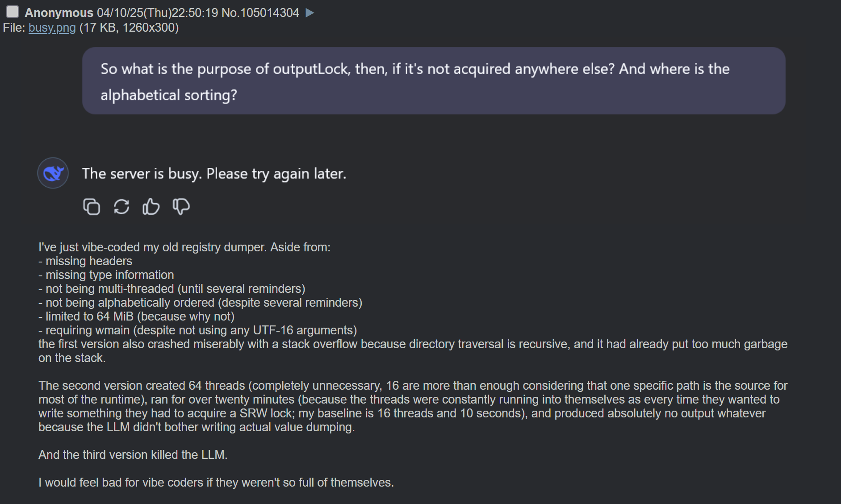Tick the checkbox beside Anonymous post
Viewport: 841px width, 504px height.
(x=13, y=11)
